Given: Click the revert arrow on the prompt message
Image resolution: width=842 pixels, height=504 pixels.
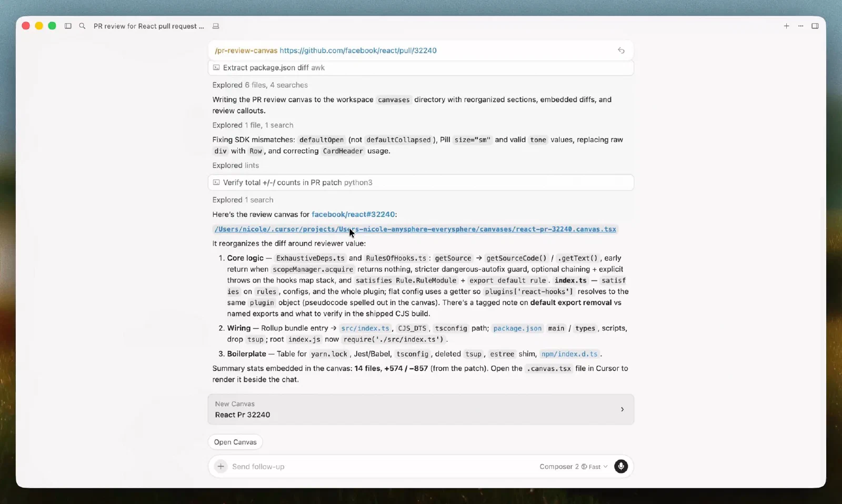Looking at the screenshot, I should (621, 51).
